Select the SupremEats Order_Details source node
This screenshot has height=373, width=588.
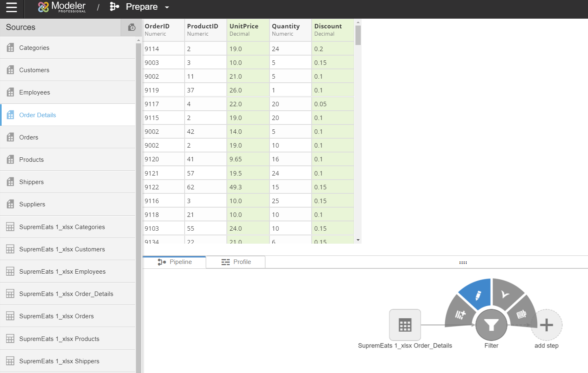tap(405, 325)
